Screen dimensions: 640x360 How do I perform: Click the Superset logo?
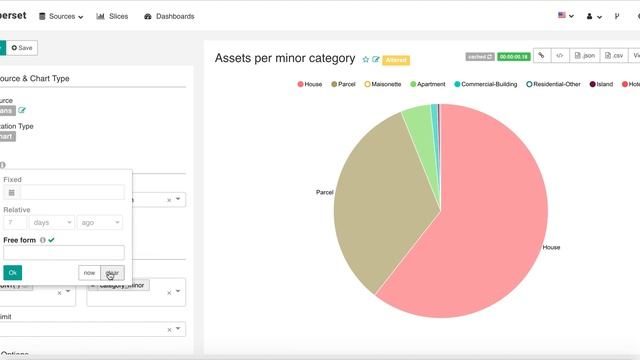point(13,16)
